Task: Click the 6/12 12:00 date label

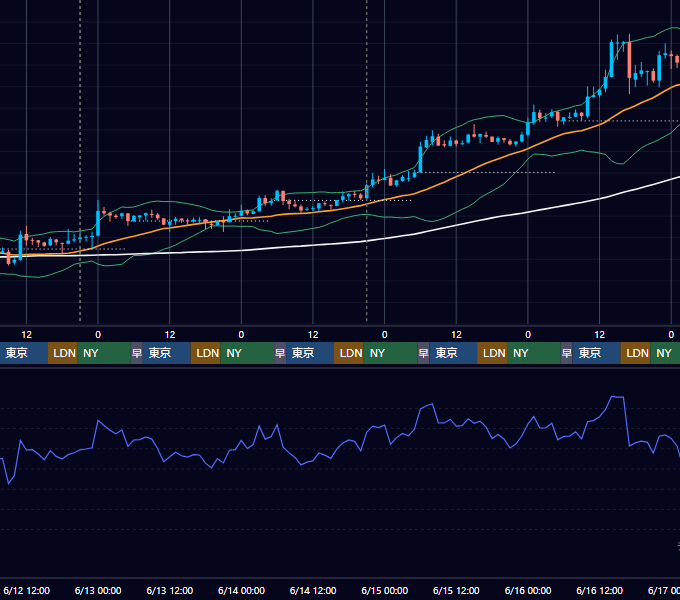Action: point(26,590)
